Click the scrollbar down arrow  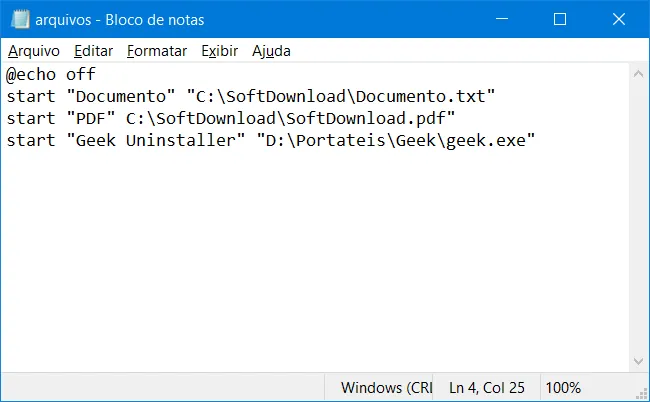click(638, 361)
